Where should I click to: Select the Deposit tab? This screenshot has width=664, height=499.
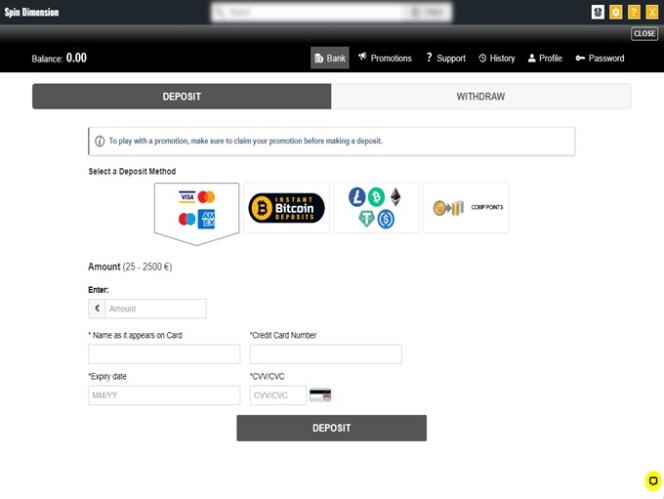182,97
